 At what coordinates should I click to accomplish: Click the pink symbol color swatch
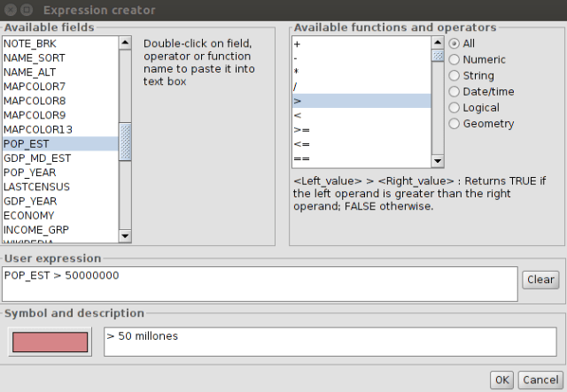50,342
